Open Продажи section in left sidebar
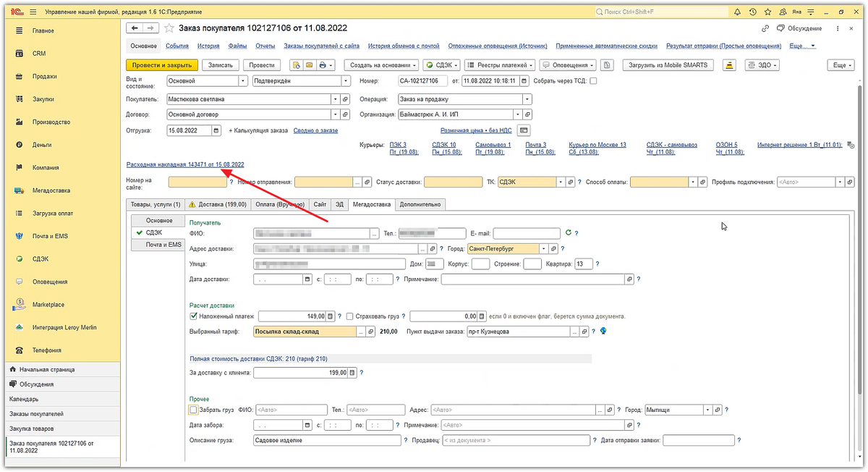Image resolution: width=868 pixels, height=472 pixels. (x=44, y=77)
